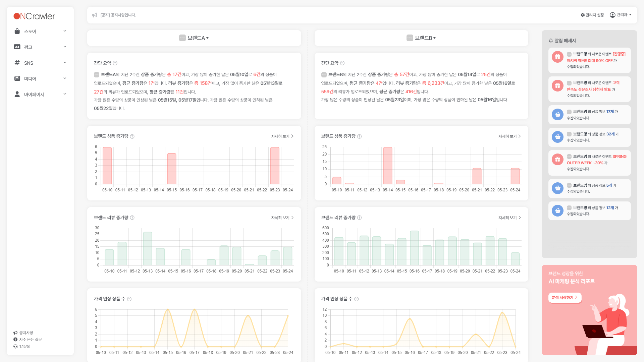Image resolution: width=644 pixels, height=362 pixels.
Task: Open the 스토어 sidebar menu
Action: pyautogui.click(x=40, y=31)
